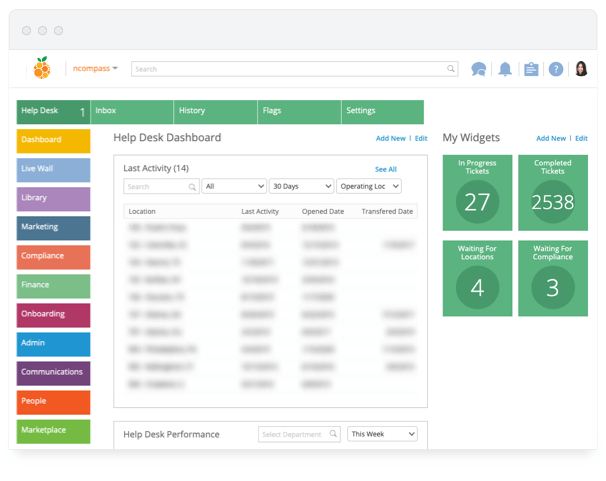The width and height of the screenshot is (606, 481).
Task: Open the user profile avatar
Action: point(581,69)
